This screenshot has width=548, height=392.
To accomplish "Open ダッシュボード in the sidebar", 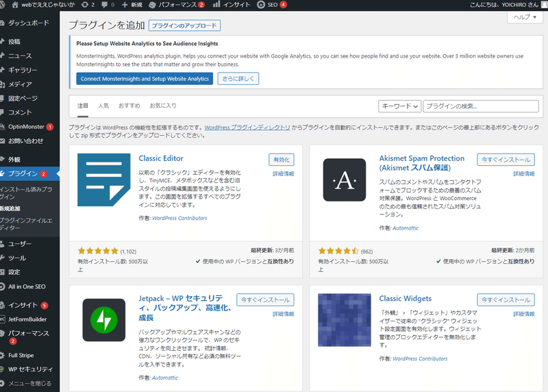I will (x=29, y=23).
